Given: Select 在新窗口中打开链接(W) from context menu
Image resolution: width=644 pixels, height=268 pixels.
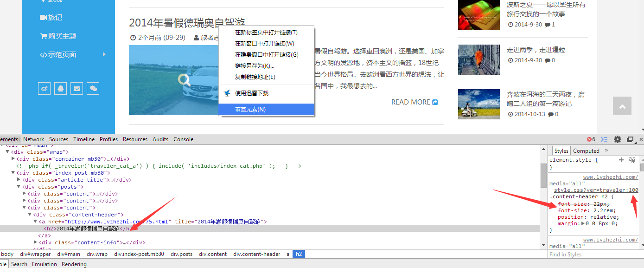Looking at the screenshot, I should 266,44.
